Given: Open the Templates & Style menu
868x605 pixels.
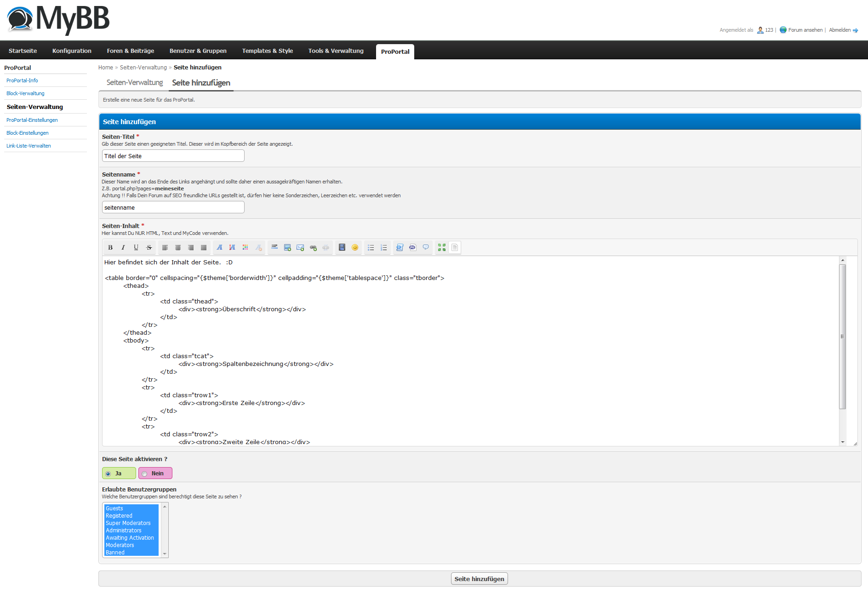Looking at the screenshot, I should click(x=268, y=51).
